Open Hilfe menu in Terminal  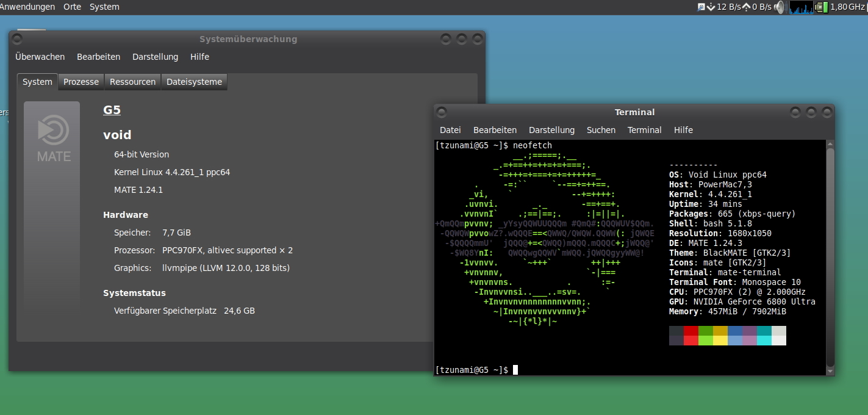[683, 130]
